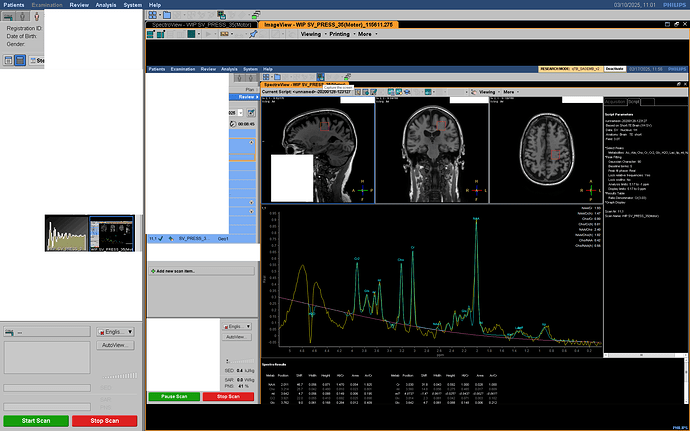Click the Review row header in the inner plan panel
The height and width of the screenshot is (431, 690).
tap(243, 97)
